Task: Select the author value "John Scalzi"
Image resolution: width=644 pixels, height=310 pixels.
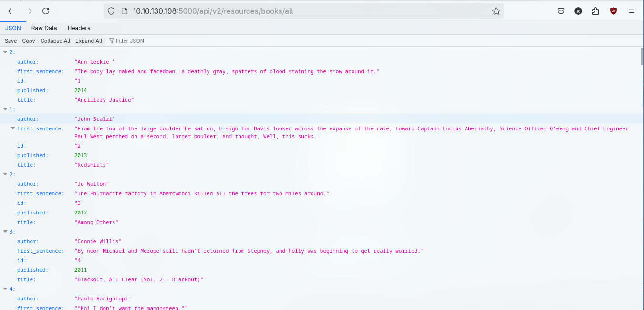Action: 95,119
